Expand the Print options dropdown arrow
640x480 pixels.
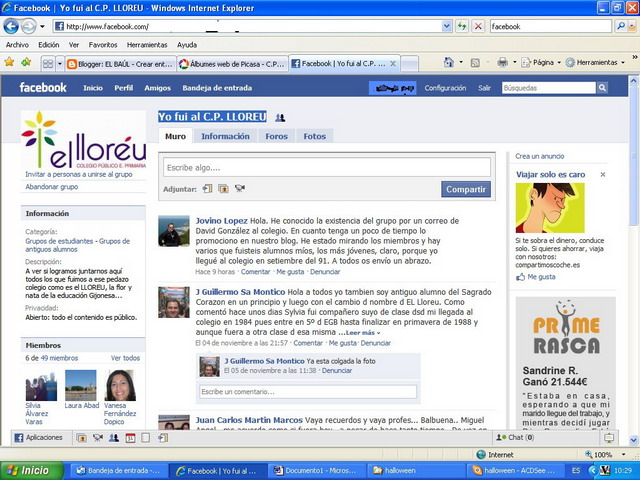[x=514, y=62]
